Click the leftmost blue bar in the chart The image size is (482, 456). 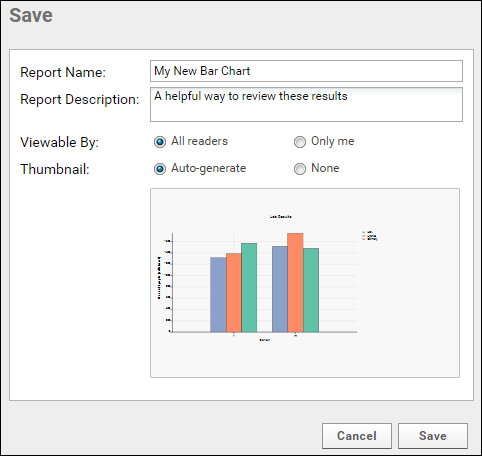pos(218,295)
